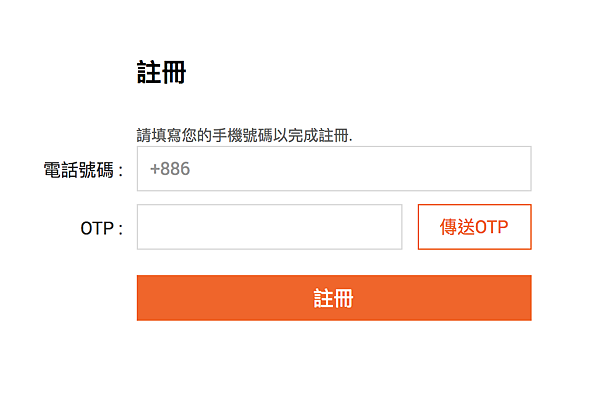Image resolution: width=600 pixels, height=393 pixels.
Task: Click the 請填寫您的手機號碼以完成註冊 instruction text
Action: click(x=245, y=135)
